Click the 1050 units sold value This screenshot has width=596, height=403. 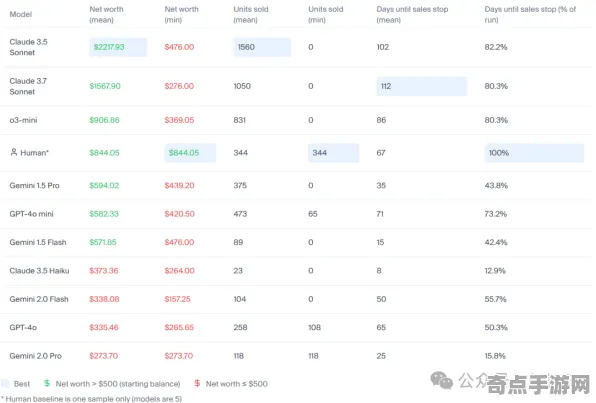[x=242, y=86]
